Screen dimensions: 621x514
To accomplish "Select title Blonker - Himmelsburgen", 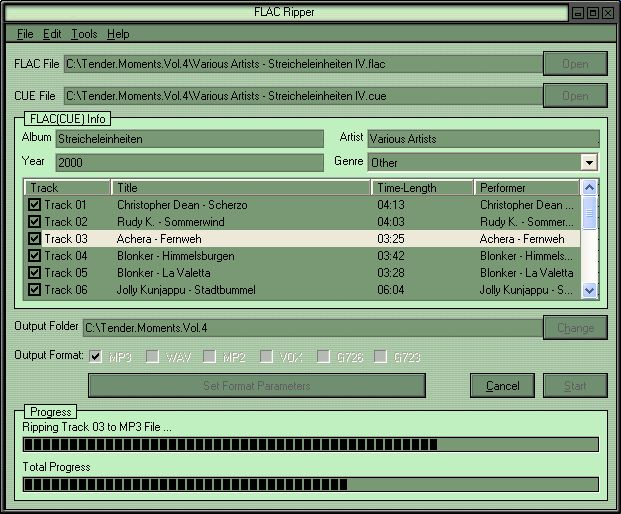I will pos(175,256).
